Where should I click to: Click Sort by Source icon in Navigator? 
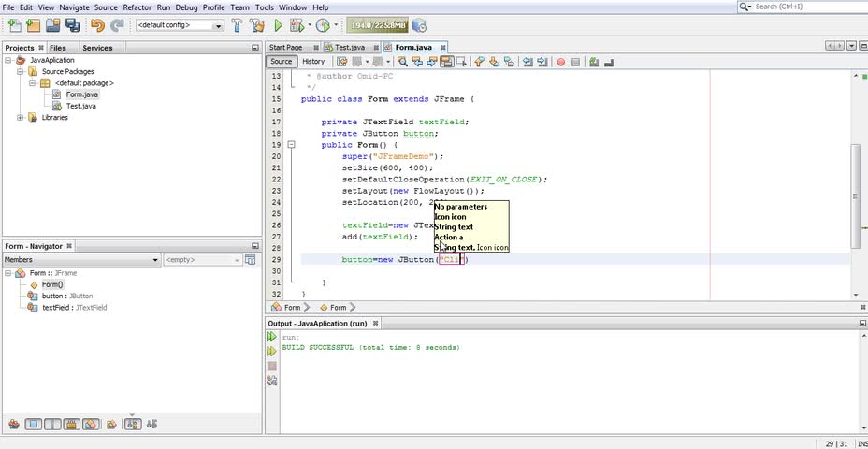tap(152, 424)
